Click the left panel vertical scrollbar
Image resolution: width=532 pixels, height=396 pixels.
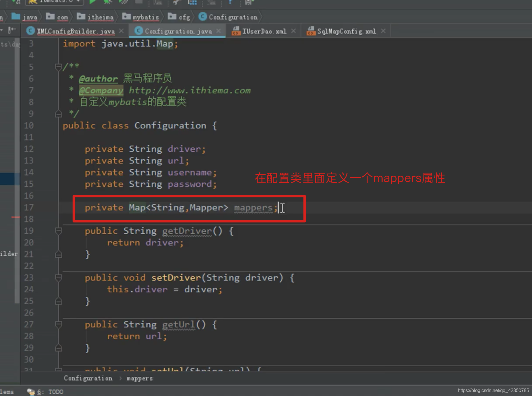[x=17, y=171]
